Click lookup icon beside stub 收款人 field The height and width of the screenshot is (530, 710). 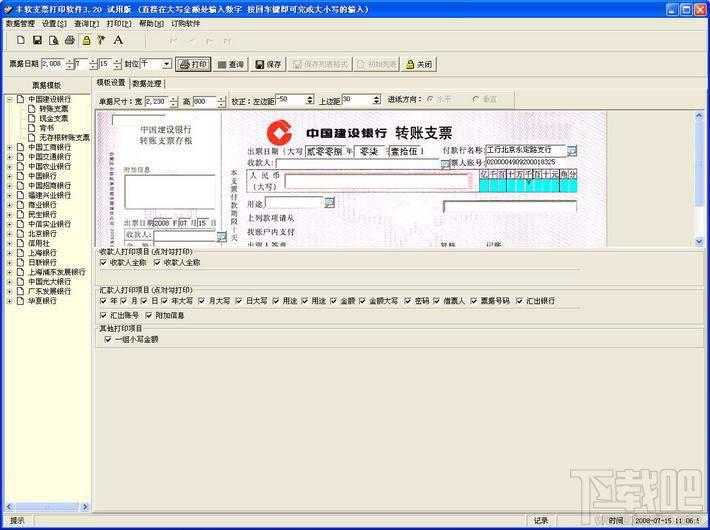tap(221, 236)
